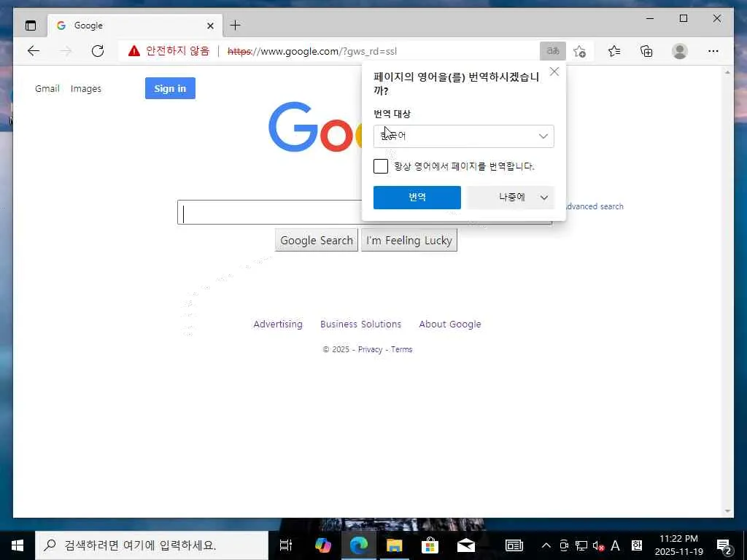The width and height of the screenshot is (747, 560).
Task: Click the taskbar search box
Action: pos(152,545)
